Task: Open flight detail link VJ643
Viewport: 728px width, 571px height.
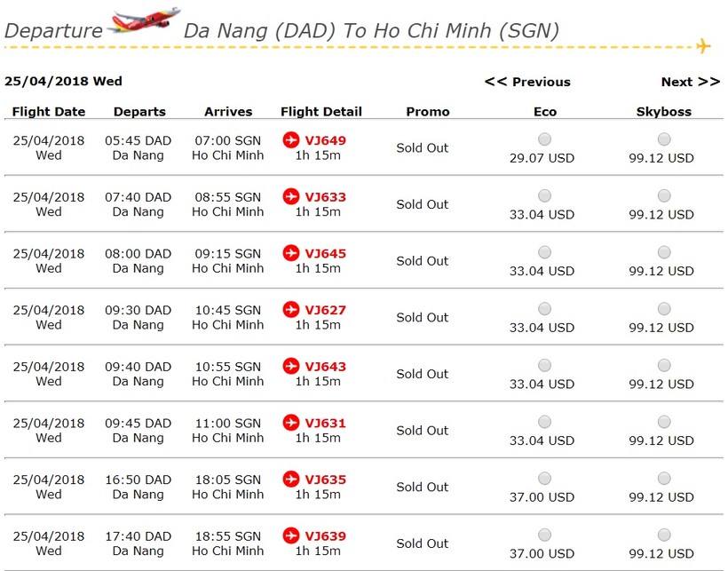Action: pyautogui.click(x=325, y=367)
